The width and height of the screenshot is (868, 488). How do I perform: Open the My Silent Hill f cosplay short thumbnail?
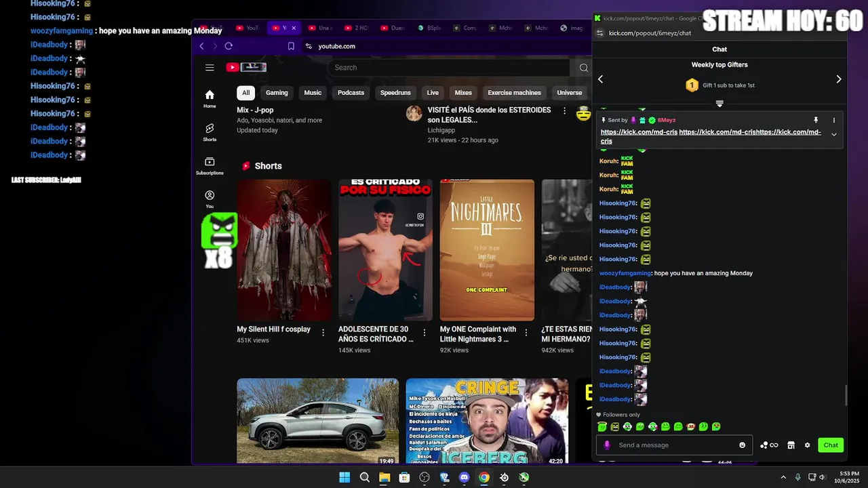tap(284, 249)
